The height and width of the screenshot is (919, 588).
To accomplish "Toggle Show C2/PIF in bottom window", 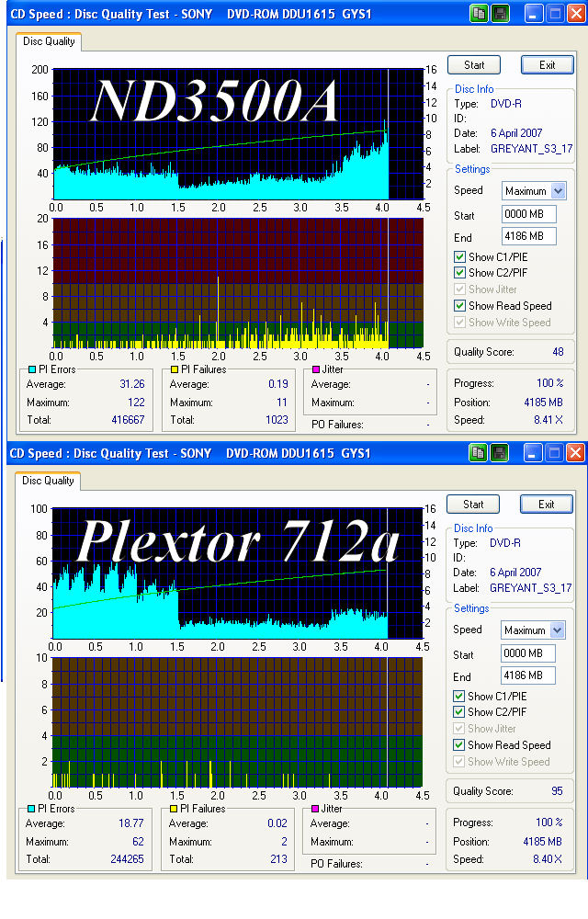I will (x=459, y=711).
